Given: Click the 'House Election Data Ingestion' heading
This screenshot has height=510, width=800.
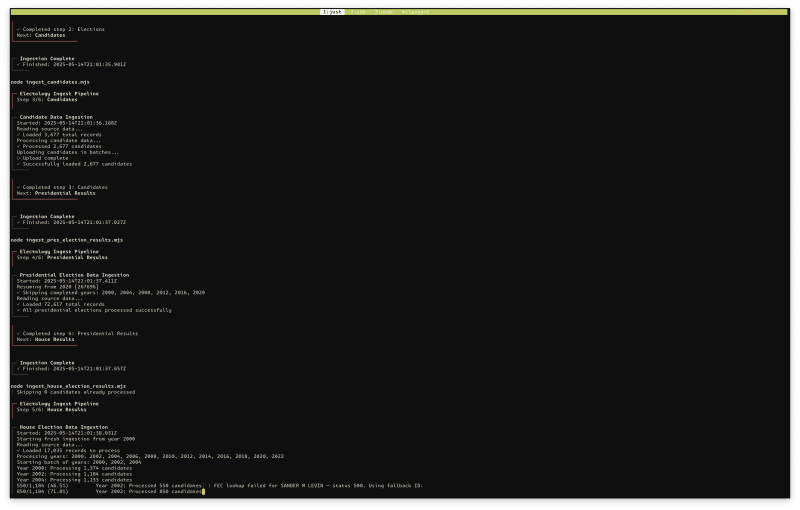Looking at the screenshot, I should coord(64,427).
